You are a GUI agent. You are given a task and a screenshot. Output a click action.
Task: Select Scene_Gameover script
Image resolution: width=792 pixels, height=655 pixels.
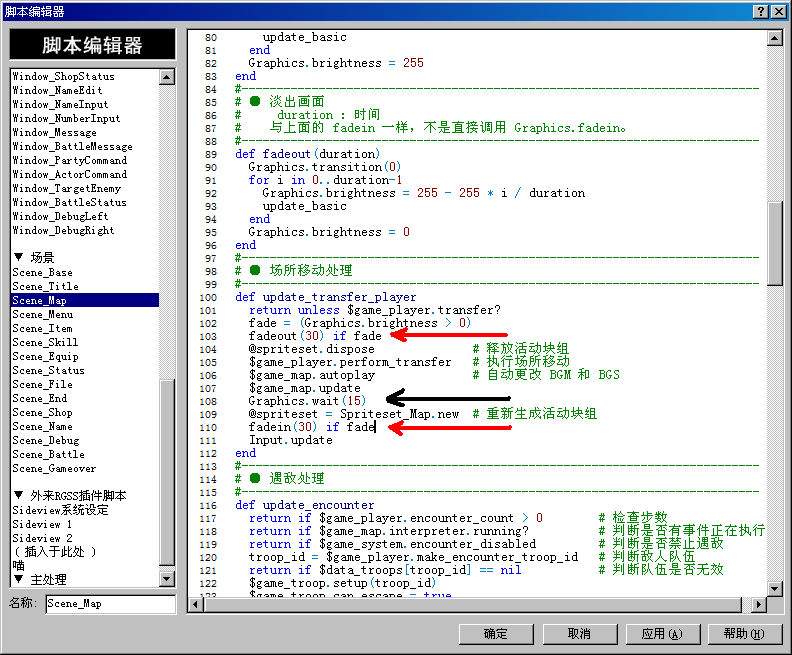(54, 469)
